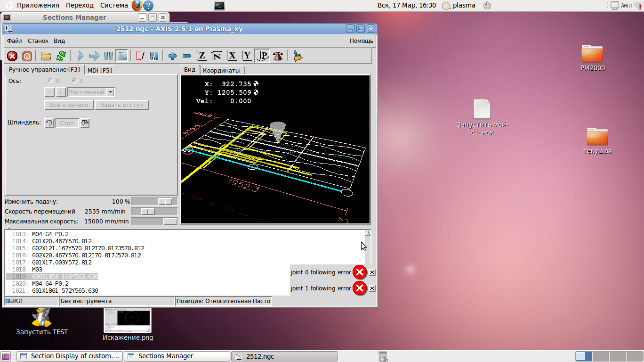Screen dimensions: 644x362
Task: Open the Система panel menu
Action: (114, 6)
